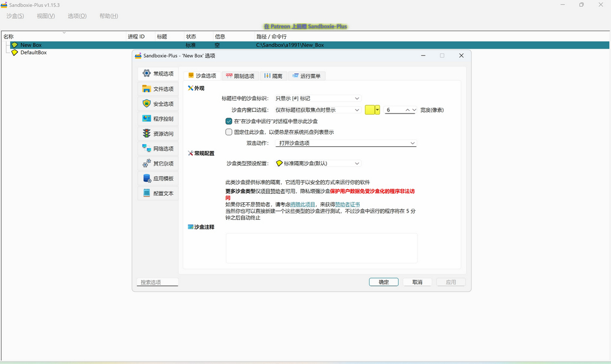Image resolution: width=611 pixels, height=364 pixels.
Task: Decrease border width with down arrow
Action: pos(414,110)
